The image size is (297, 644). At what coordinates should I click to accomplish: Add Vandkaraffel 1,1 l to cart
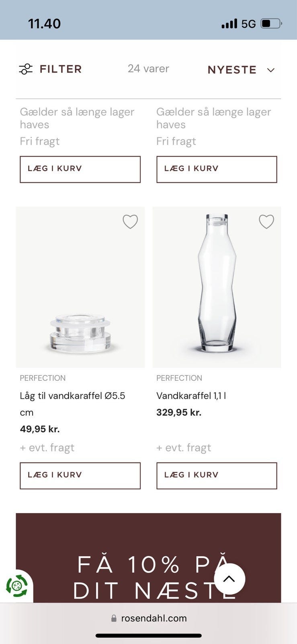point(217,475)
